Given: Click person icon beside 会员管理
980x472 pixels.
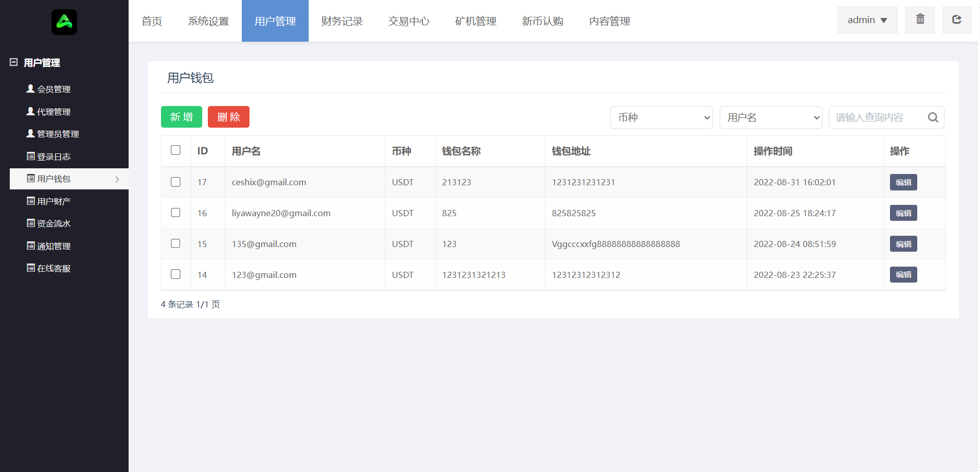Looking at the screenshot, I should (x=30, y=89).
